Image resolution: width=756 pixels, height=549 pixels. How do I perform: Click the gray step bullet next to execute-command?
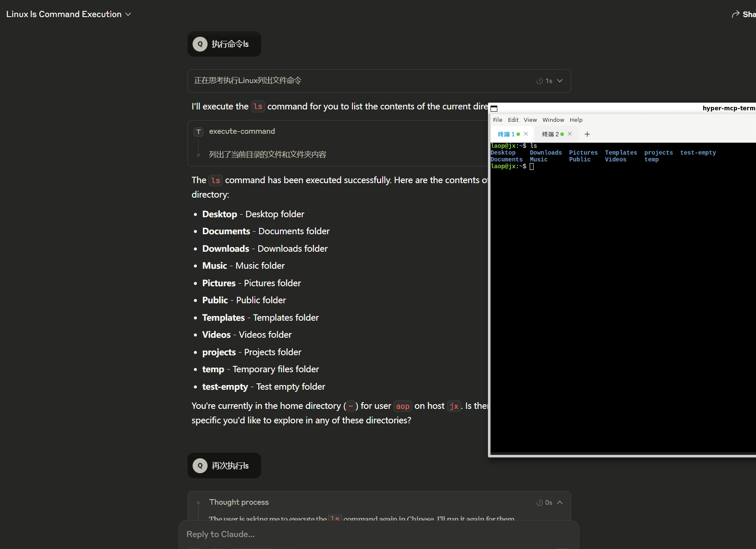click(x=198, y=155)
